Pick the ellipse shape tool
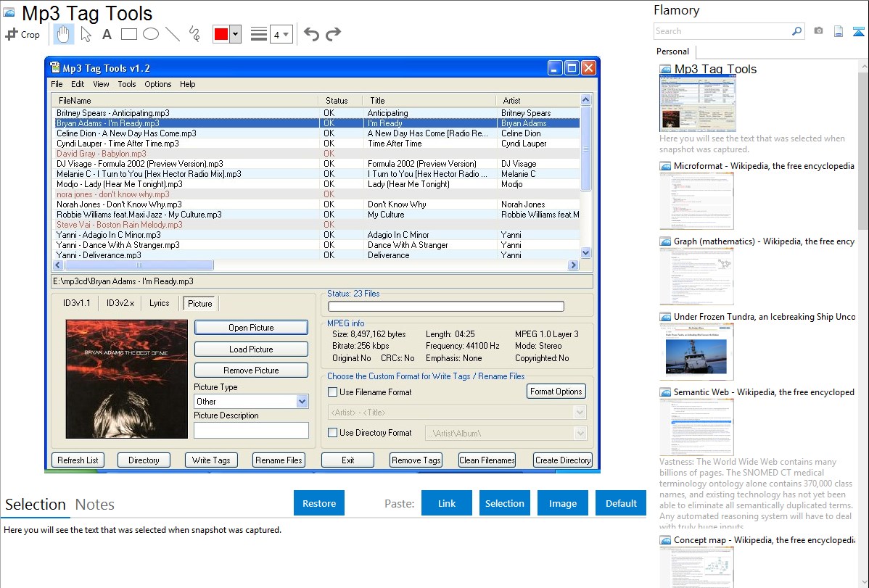The image size is (869, 588). click(x=151, y=34)
